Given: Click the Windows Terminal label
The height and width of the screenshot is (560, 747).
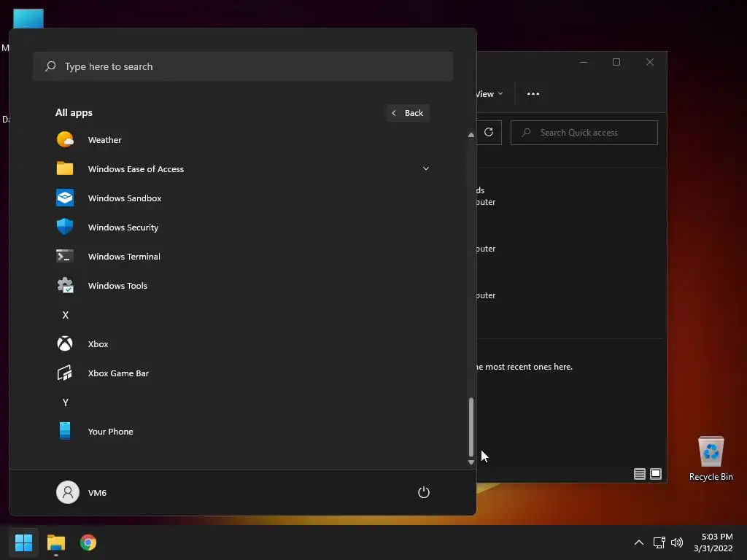Looking at the screenshot, I should (x=124, y=257).
